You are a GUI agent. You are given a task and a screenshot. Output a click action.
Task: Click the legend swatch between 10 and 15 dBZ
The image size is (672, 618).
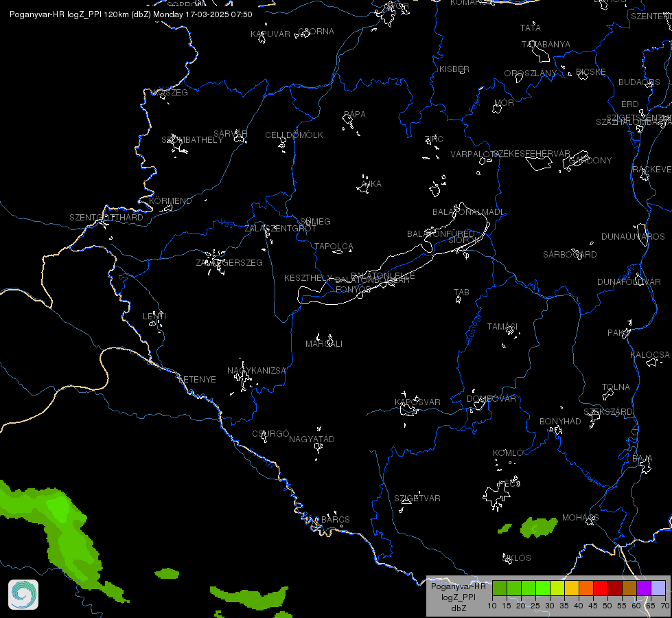[499, 588]
